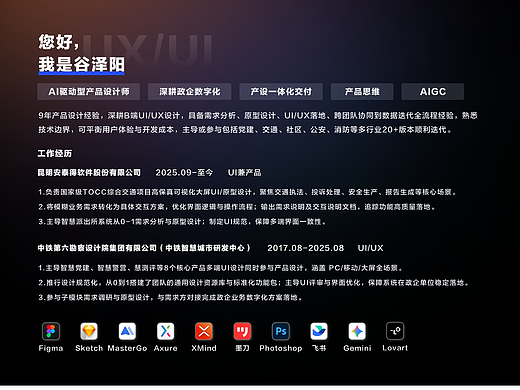Click the XMind icon
Screen dimensions: 520x390
tap(204, 331)
